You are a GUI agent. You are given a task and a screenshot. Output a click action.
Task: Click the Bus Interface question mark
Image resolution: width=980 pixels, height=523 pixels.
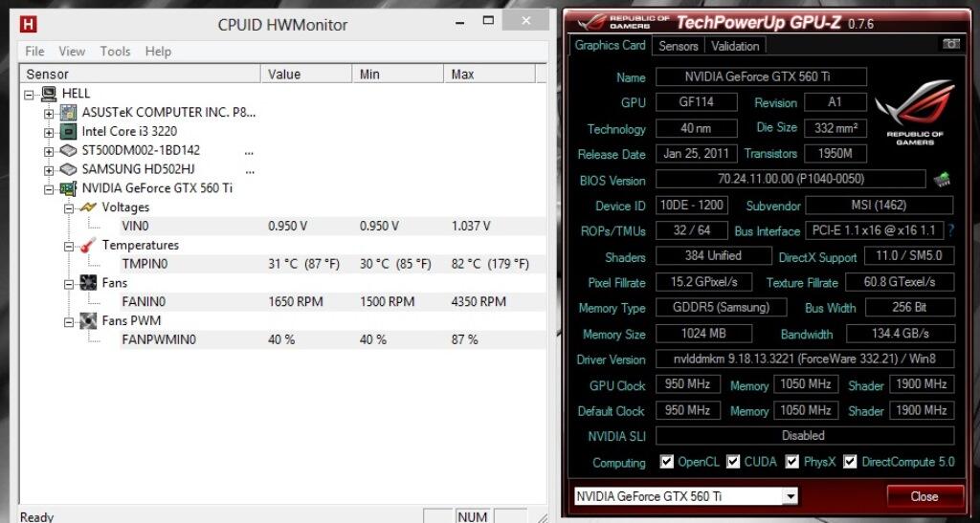tap(950, 230)
